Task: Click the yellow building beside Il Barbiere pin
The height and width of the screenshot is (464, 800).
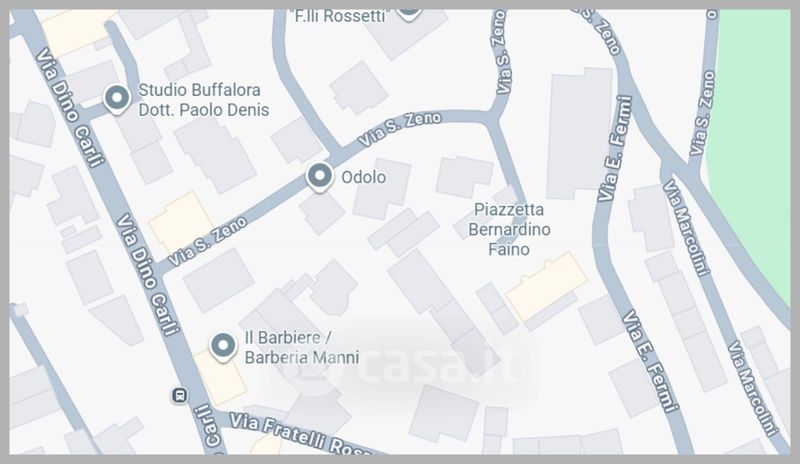Action: (x=220, y=378)
